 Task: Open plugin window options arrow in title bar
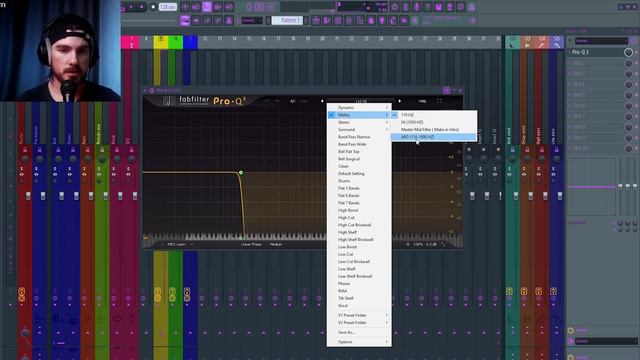click(x=146, y=91)
